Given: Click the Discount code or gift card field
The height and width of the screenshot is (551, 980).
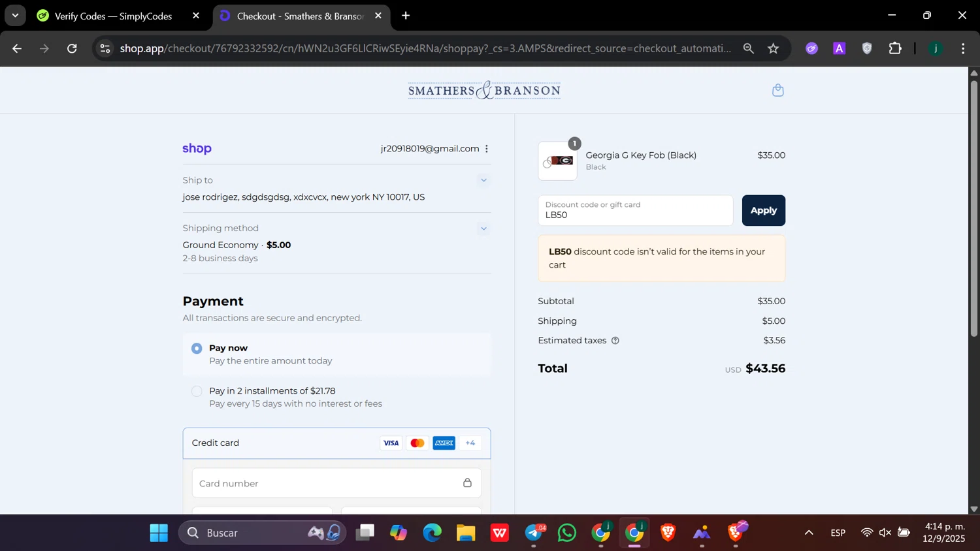Looking at the screenshot, I should [635, 210].
